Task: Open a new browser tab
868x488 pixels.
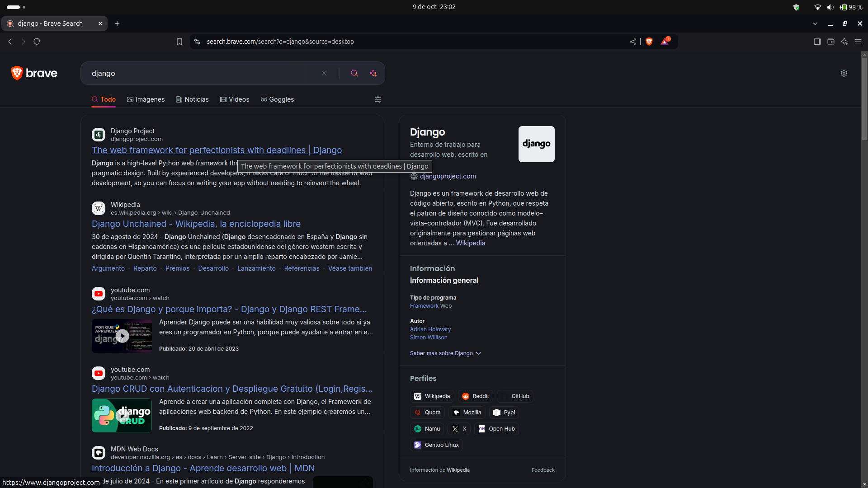Action: point(117,23)
